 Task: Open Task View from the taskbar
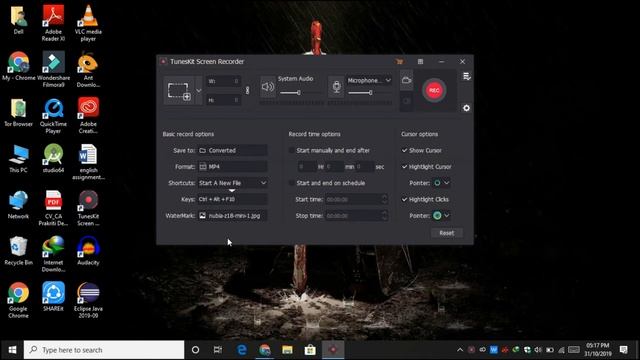218,350
